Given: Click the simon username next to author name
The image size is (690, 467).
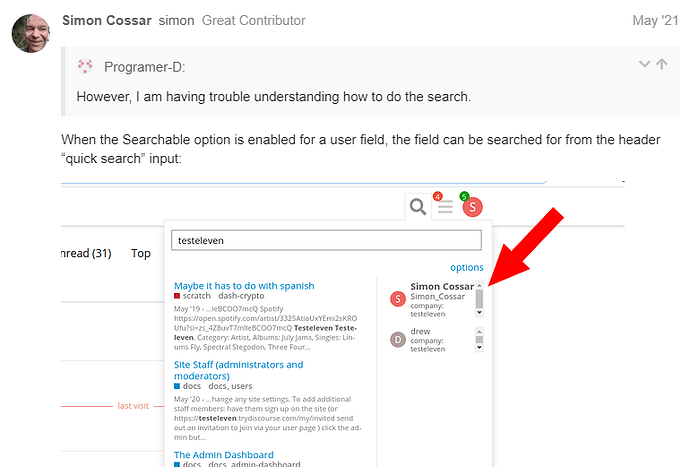Looking at the screenshot, I should (x=176, y=21).
